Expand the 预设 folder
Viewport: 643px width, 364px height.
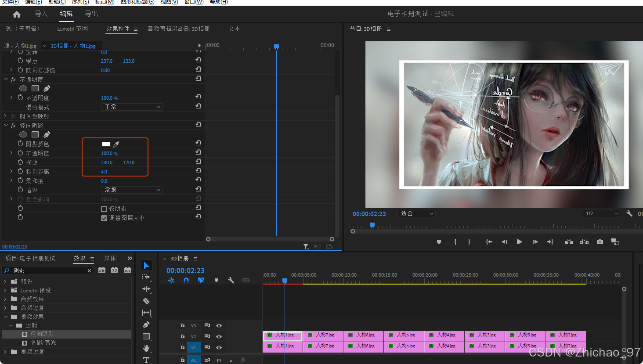click(5, 281)
